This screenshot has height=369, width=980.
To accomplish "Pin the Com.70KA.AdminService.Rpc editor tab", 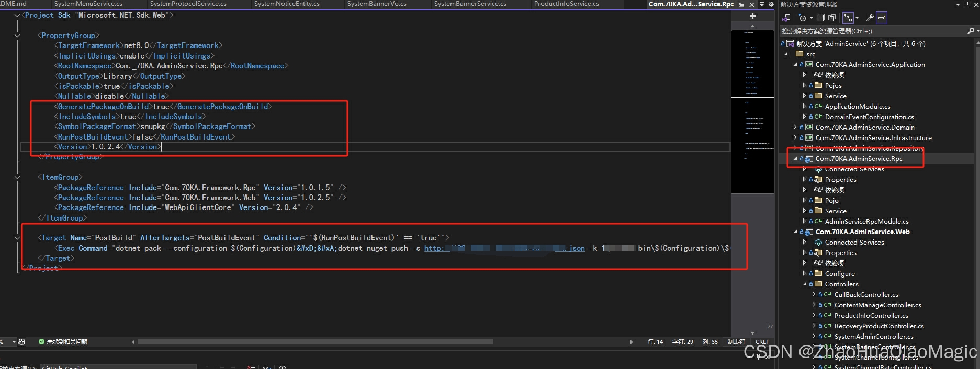I will [741, 5].
